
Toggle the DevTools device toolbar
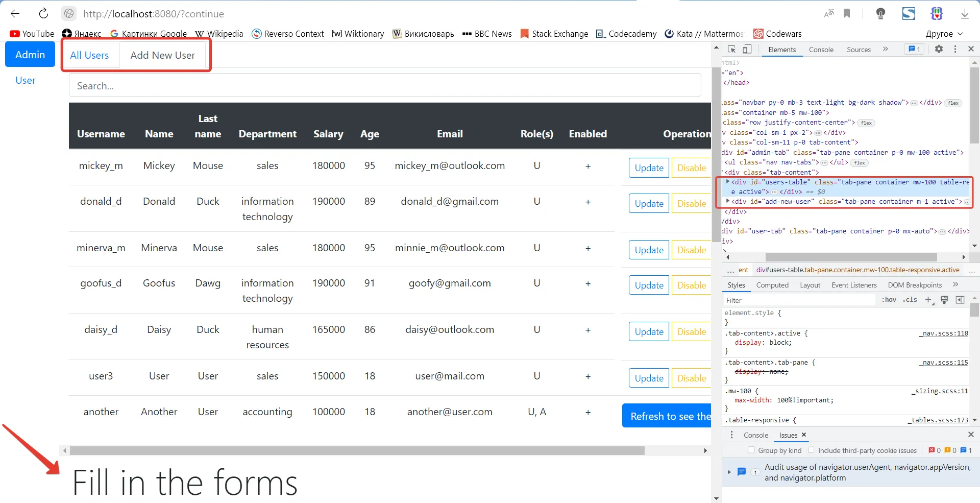747,49
